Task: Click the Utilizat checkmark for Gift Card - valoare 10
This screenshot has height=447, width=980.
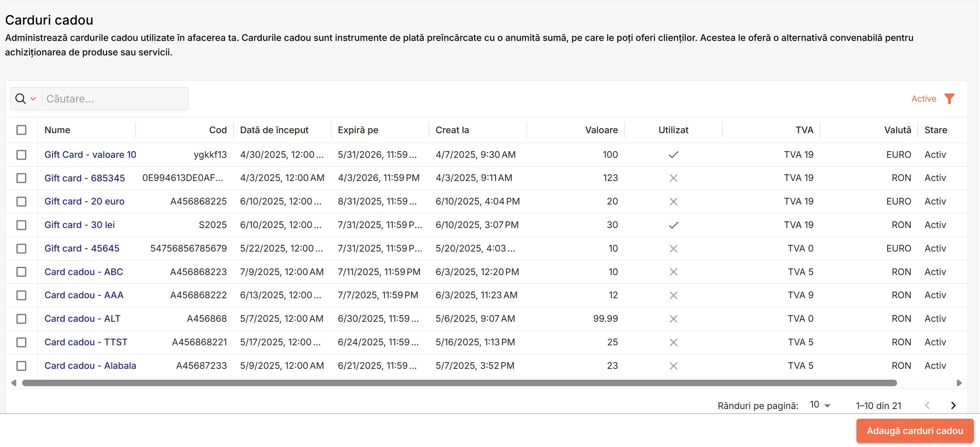Action: point(673,155)
